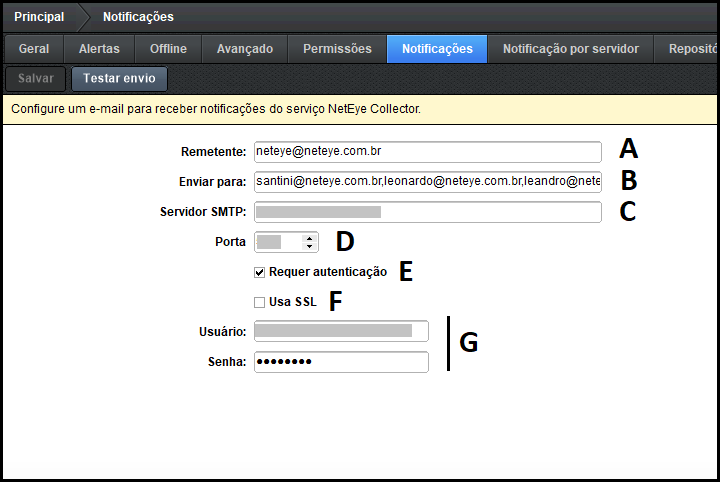720x482 pixels.
Task: Enable the Usa SSL checkbox
Action: (x=260, y=302)
